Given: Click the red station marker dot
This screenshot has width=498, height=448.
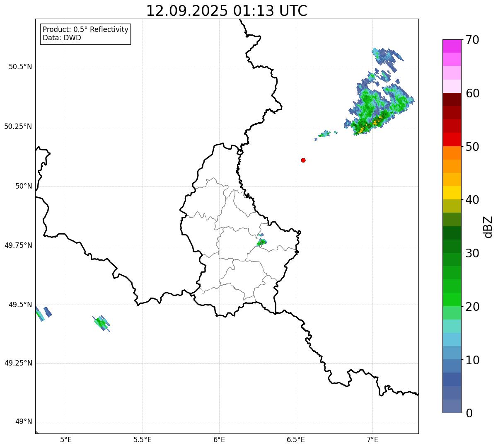Looking at the screenshot, I should 303,160.
